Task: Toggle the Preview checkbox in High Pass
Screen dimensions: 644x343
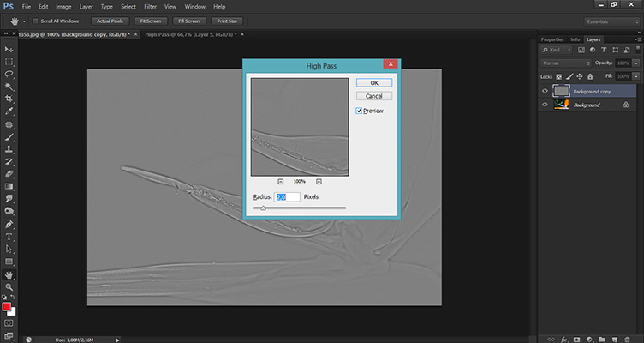Action: coord(359,111)
